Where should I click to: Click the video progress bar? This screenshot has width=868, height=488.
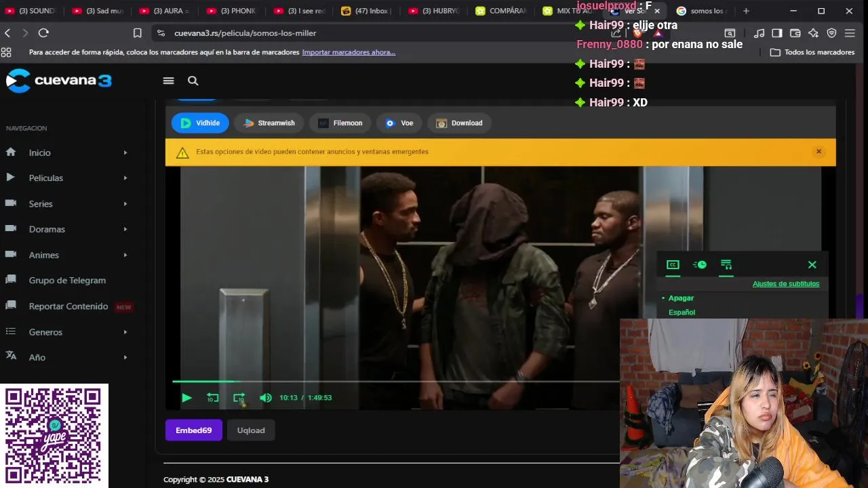tap(395, 382)
